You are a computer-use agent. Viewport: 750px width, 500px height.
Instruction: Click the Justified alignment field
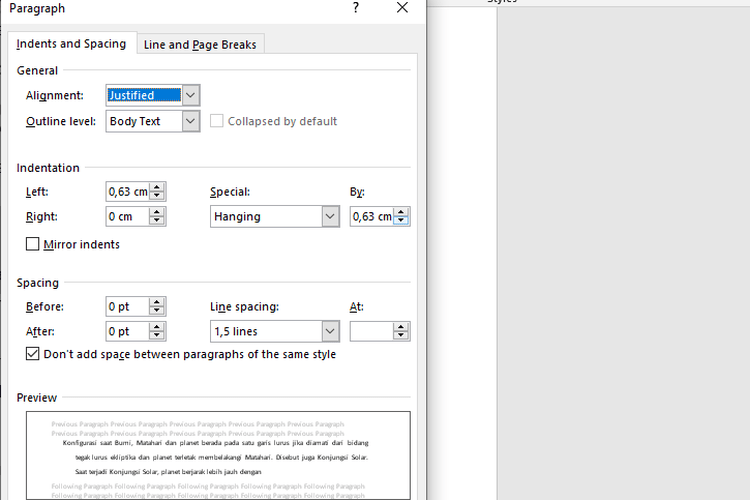click(x=144, y=95)
